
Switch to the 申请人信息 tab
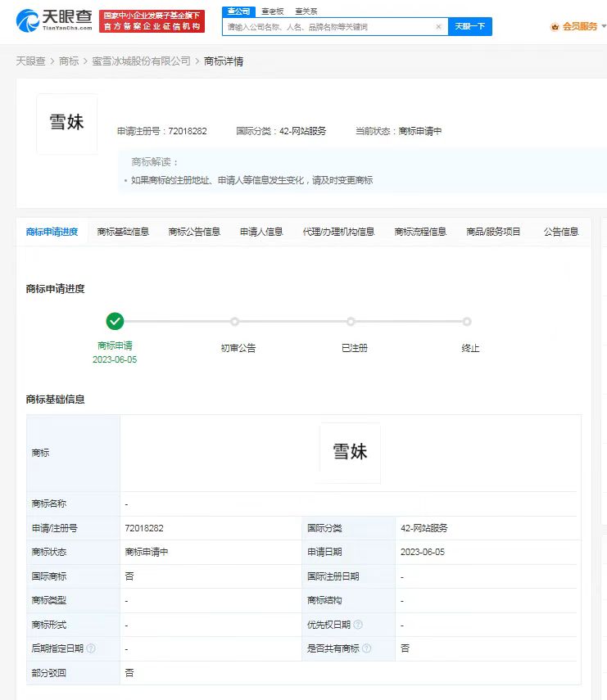click(261, 232)
